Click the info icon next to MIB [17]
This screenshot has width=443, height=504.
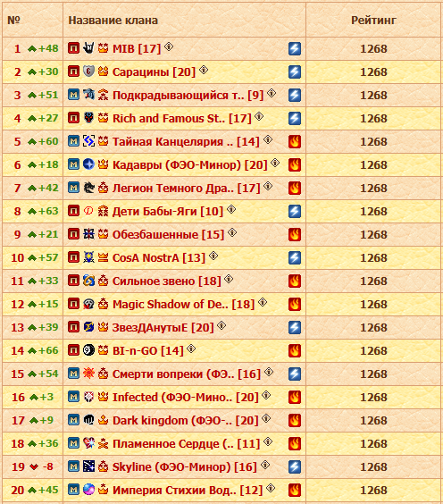coord(169,47)
